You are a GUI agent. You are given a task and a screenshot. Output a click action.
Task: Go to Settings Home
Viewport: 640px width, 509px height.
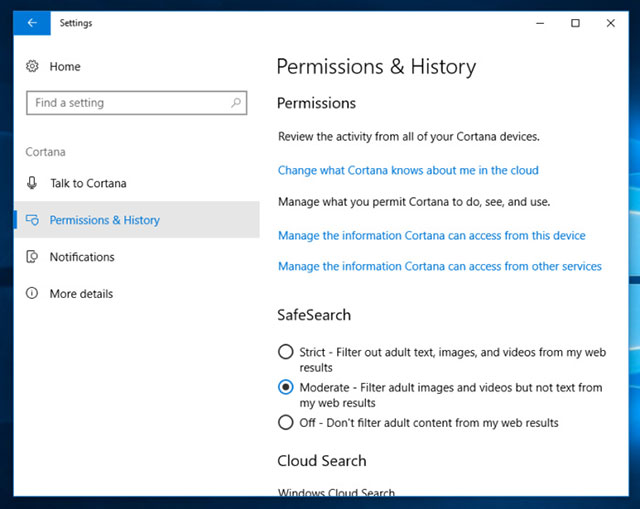(x=65, y=66)
